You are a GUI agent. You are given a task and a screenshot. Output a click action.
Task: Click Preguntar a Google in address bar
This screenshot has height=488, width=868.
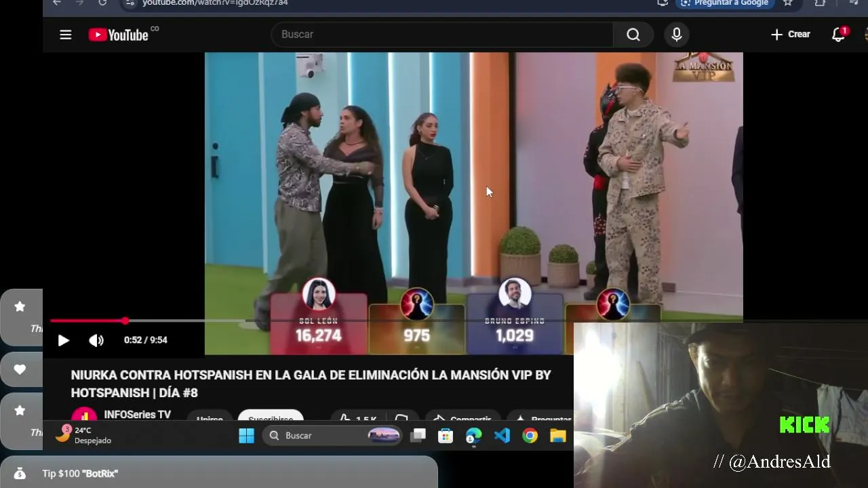click(x=725, y=3)
